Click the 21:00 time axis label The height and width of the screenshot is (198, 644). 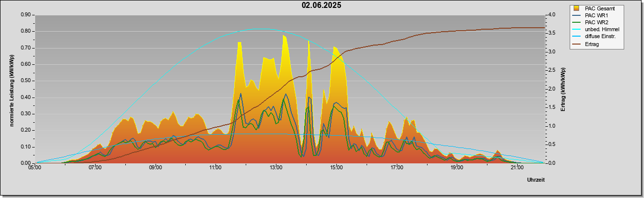click(x=517, y=168)
